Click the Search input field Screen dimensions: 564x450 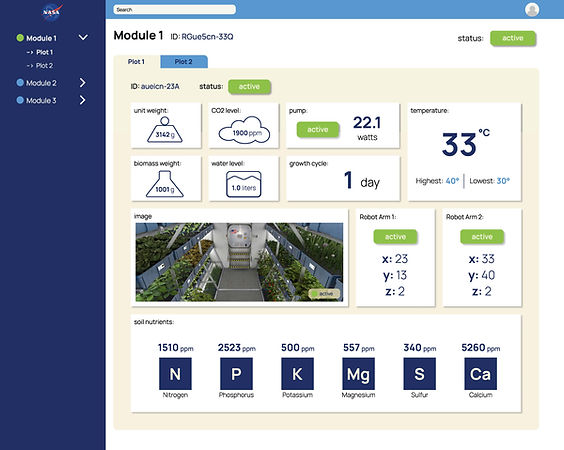174,10
